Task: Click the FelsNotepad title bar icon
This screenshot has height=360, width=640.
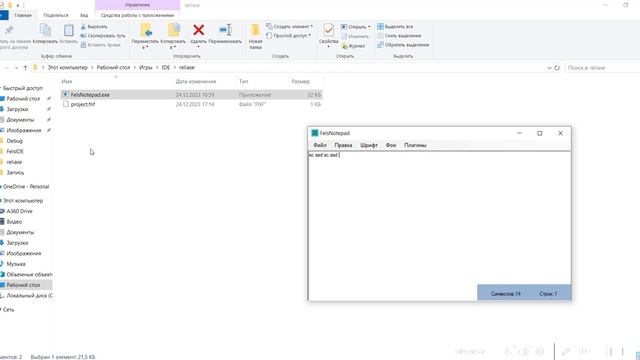Action: 315,133
